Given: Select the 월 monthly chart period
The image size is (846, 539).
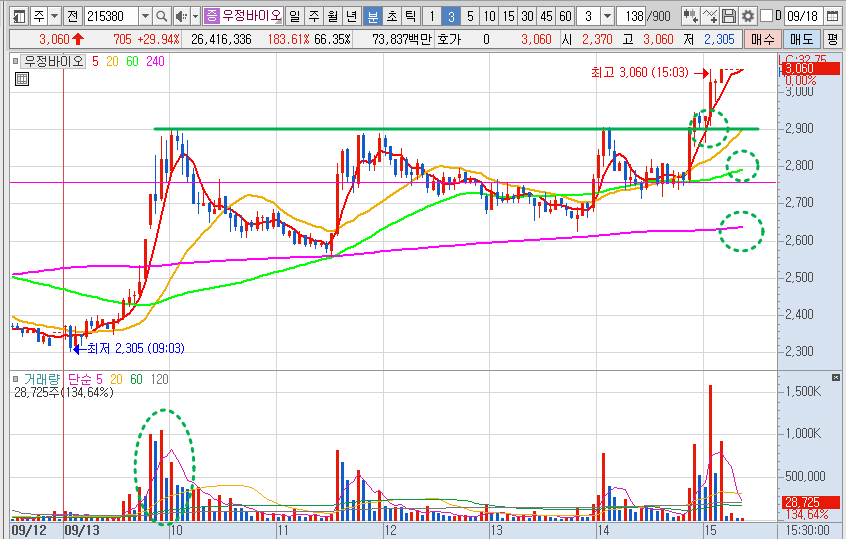Looking at the screenshot, I should 333,17.
